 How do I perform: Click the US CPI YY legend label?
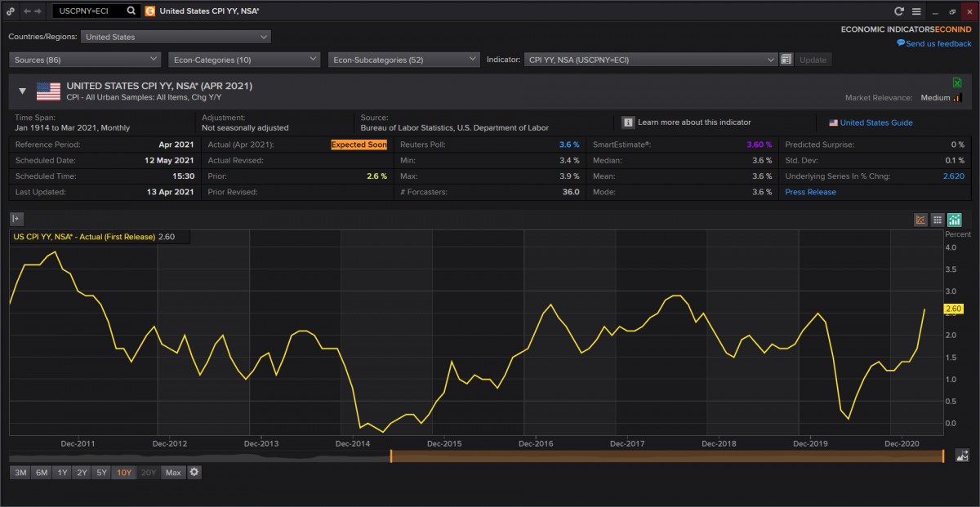click(84, 237)
